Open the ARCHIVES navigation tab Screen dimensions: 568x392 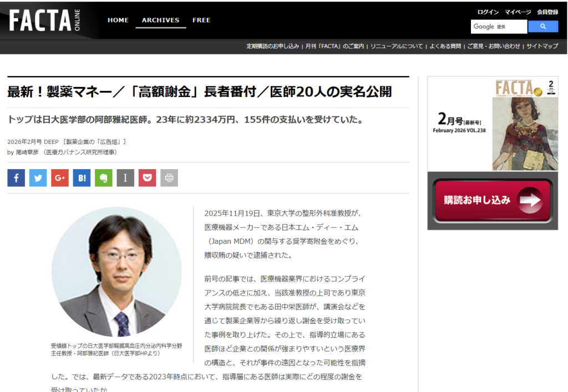tap(160, 21)
